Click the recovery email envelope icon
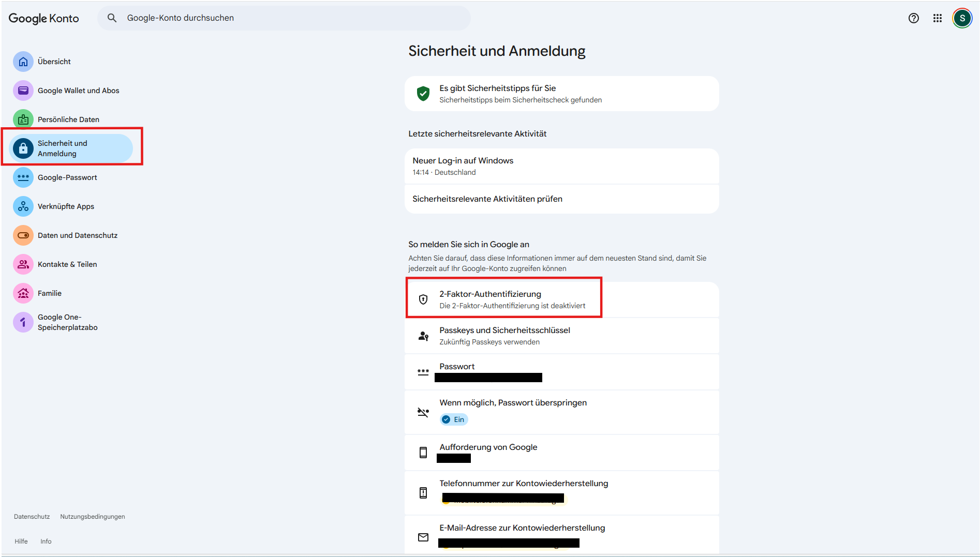The width and height of the screenshot is (980, 557). point(423,537)
